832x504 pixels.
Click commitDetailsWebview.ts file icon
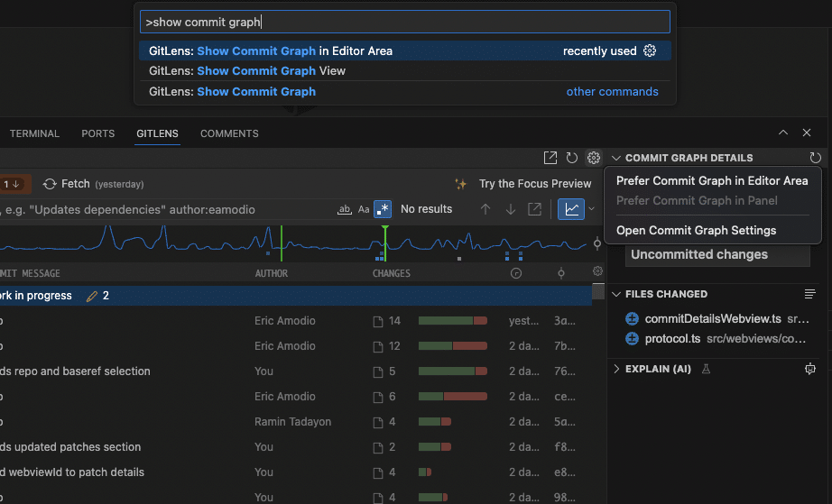632,318
